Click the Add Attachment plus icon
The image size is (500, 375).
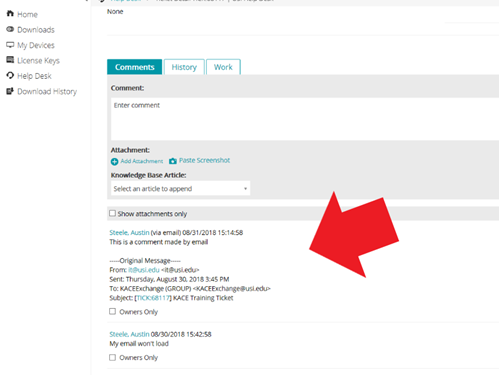click(114, 162)
